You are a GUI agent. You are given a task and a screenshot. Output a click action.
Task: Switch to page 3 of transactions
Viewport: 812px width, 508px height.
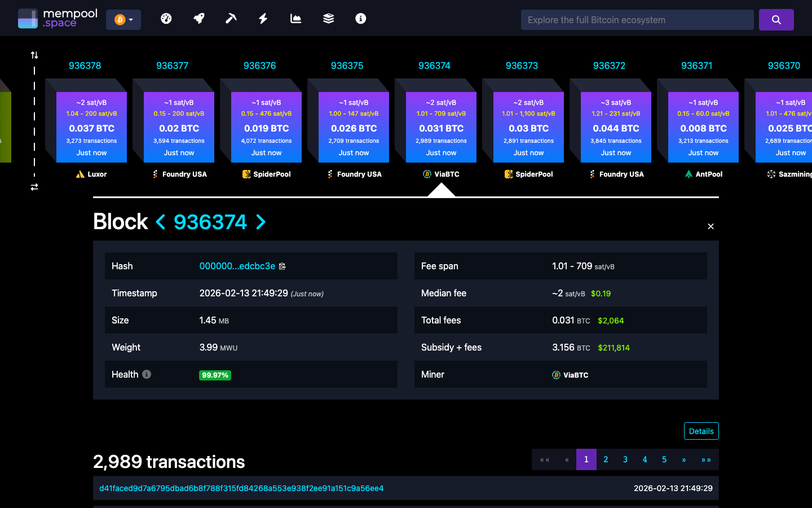(x=625, y=459)
